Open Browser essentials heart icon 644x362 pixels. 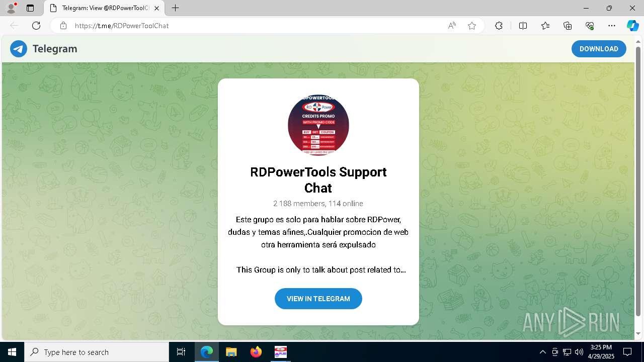590,26
